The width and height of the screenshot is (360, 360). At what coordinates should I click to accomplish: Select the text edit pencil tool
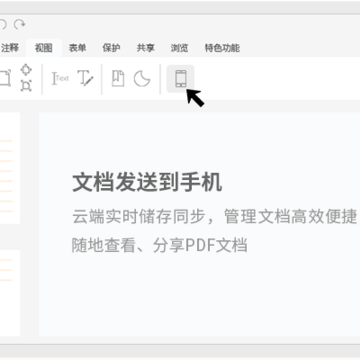pos(85,78)
